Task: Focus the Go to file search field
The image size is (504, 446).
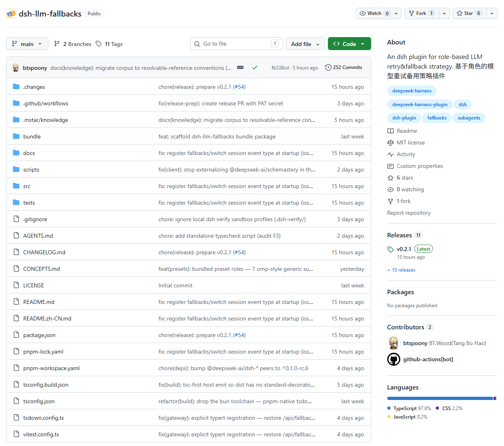Action: click(x=236, y=44)
